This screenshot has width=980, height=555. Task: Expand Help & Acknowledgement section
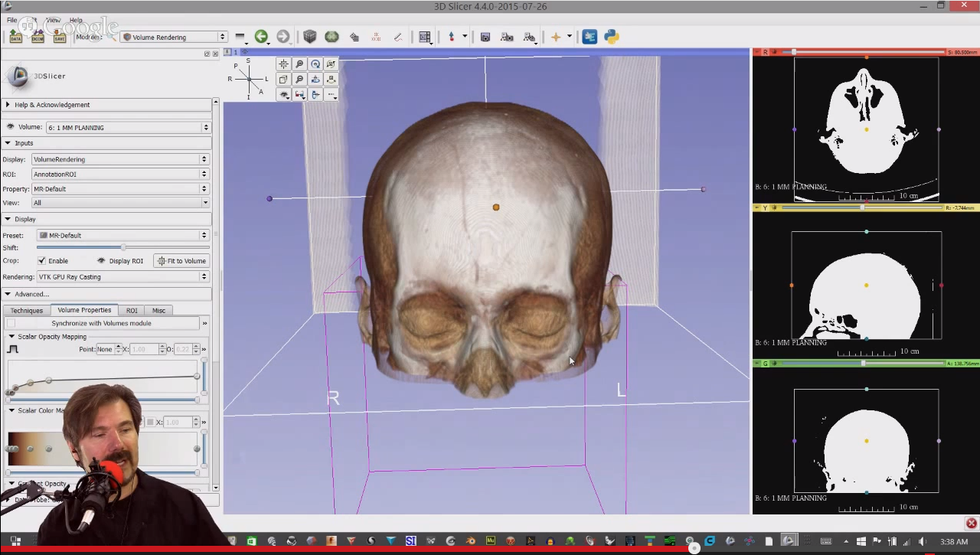(x=106, y=105)
